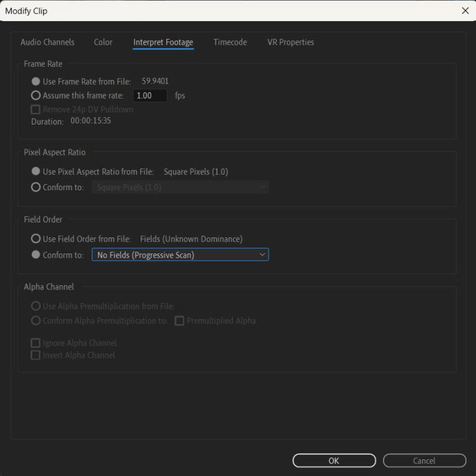Choose Conform to field order radio
476x476 pixels.
tap(36, 255)
